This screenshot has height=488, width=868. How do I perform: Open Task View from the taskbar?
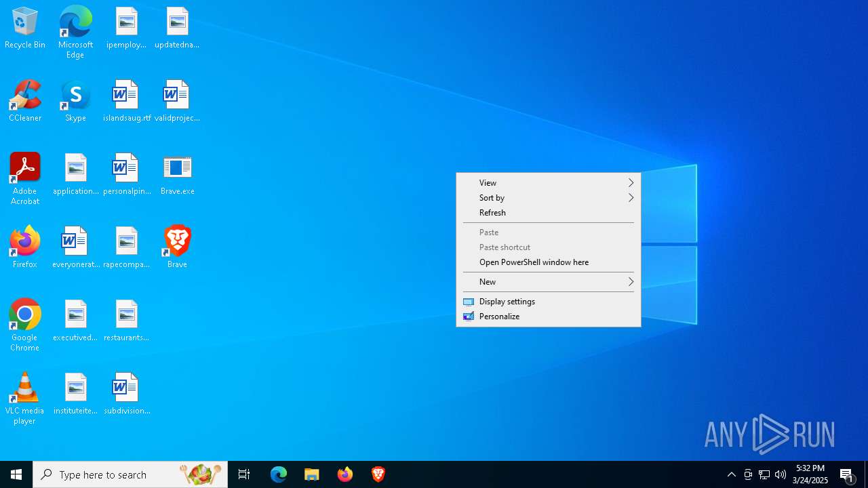tap(244, 474)
